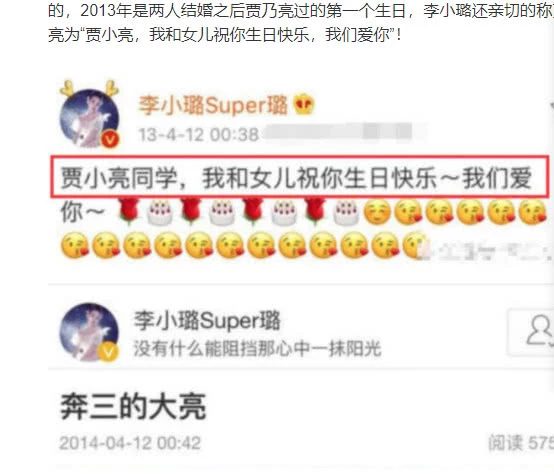Click the profile bio 没有什么能阻挡那心中一抹阳光
Viewport: 554px width, 474px height.
257,348
